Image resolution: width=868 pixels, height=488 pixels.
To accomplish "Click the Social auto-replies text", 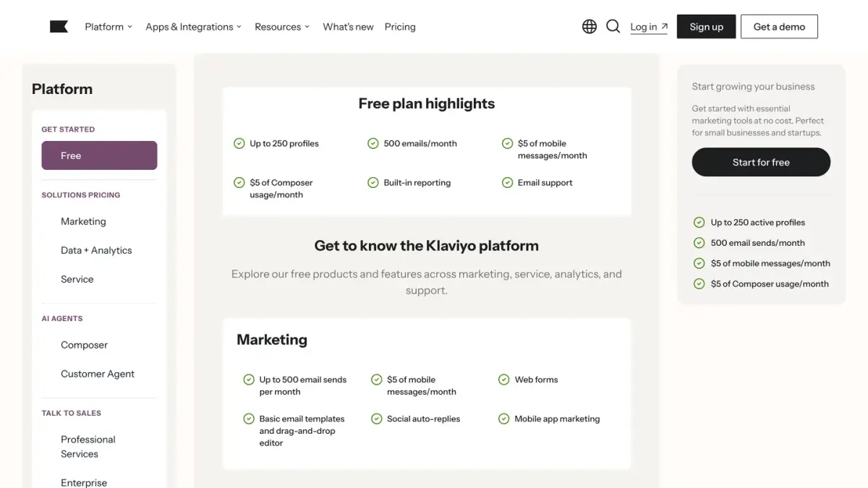I will 423,419.
